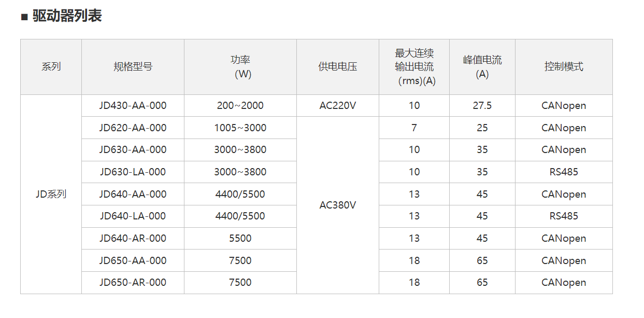
Task: Select the AC220V voltage cell
Action: 338,106
